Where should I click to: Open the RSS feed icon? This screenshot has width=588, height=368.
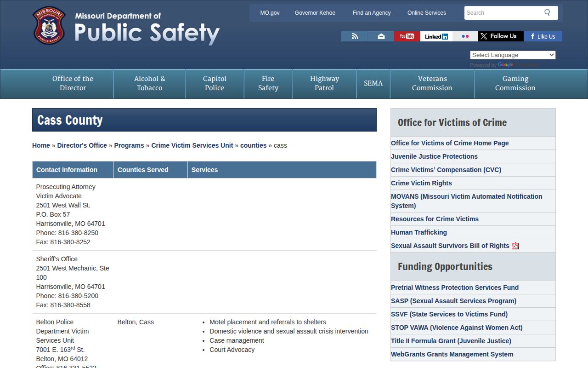[354, 36]
